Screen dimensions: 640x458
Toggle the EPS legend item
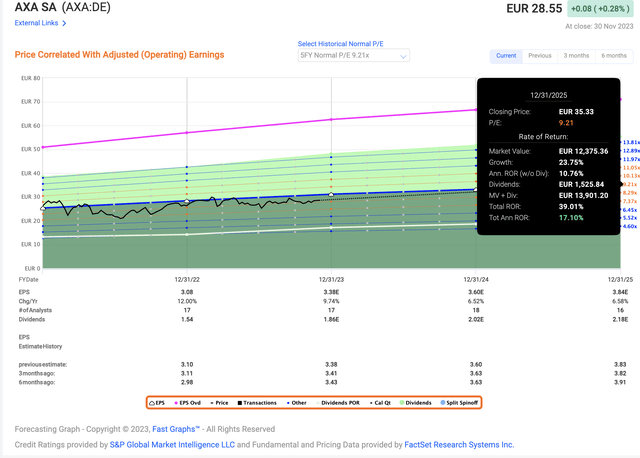pos(157,402)
